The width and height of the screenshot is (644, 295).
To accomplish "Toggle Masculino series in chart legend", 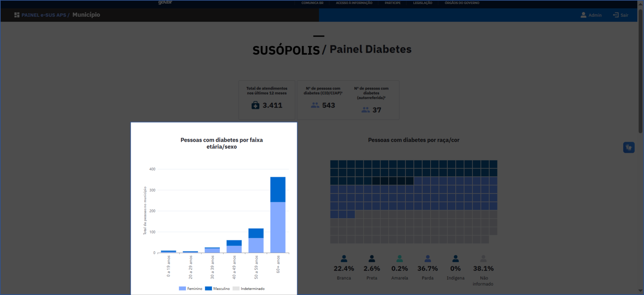I will [217, 289].
